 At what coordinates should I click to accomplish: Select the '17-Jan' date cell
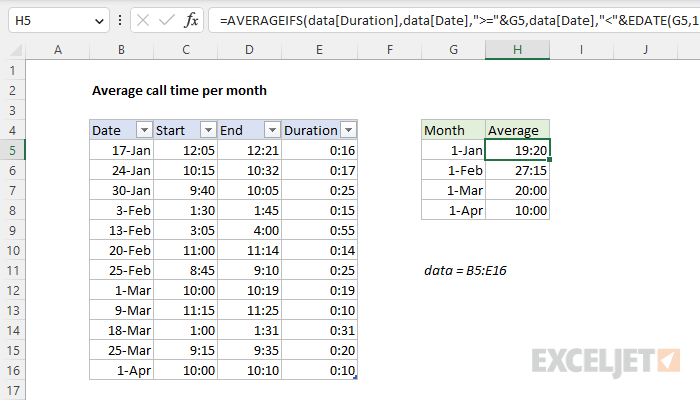(121, 150)
